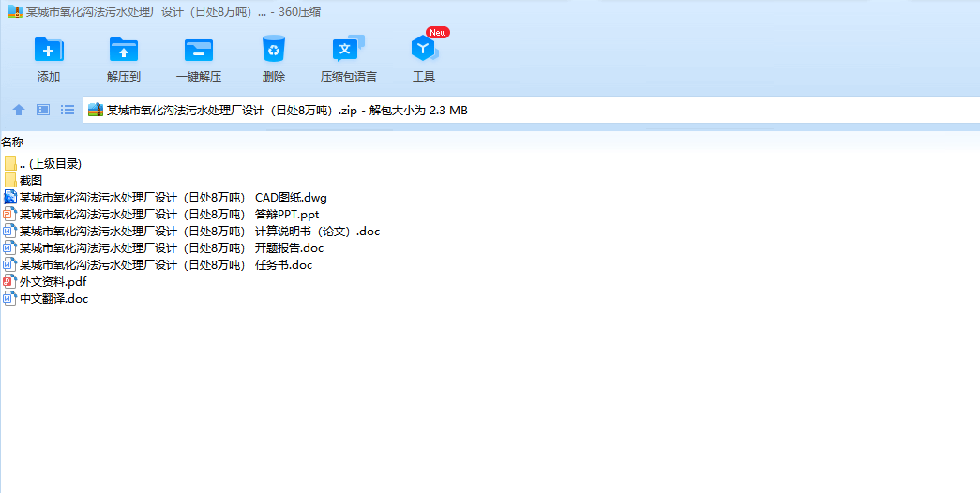
Task: Click the Word icon of 中文翻译.doc
Action: pyautogui.click(x=10, y=299)
